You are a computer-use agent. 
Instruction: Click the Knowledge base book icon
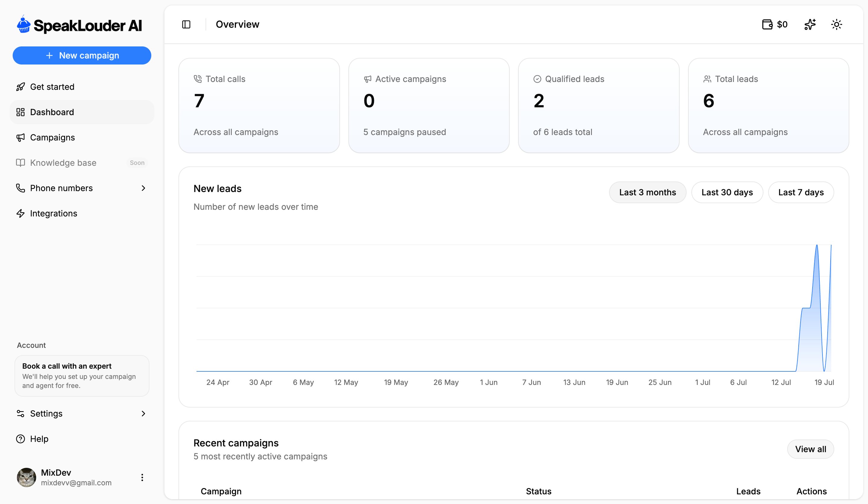pos(21,162)
